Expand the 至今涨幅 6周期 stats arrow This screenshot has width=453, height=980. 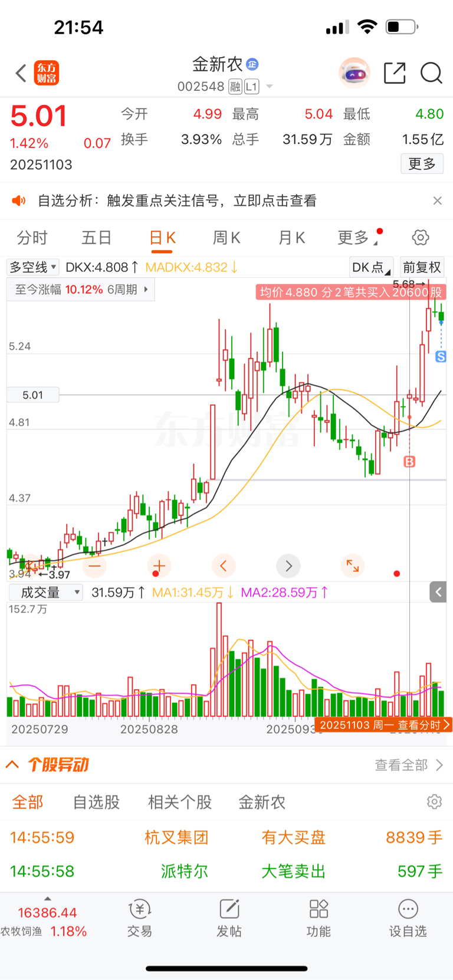[x=146, y=290]
